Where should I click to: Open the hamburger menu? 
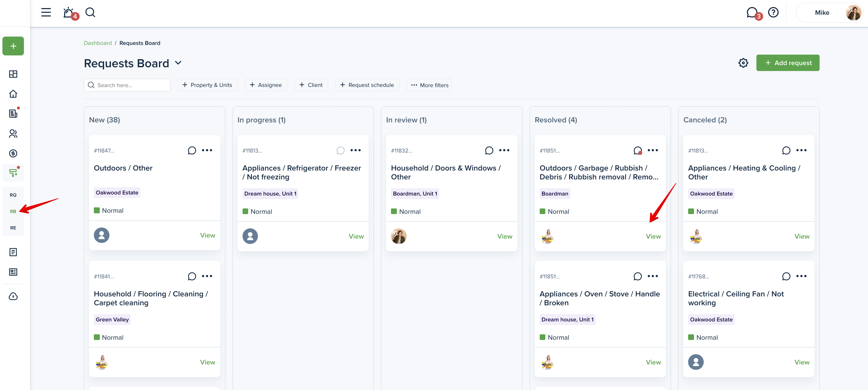pyautogui.click(x=46, y=13)
